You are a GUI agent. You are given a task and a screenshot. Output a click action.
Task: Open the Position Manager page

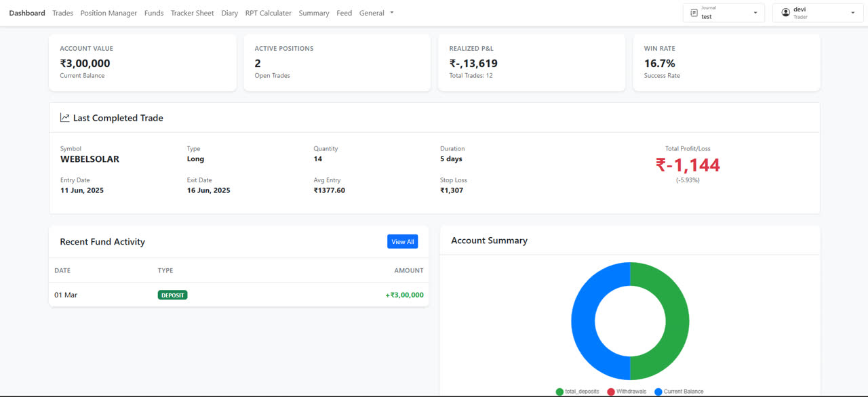(108, 12)
